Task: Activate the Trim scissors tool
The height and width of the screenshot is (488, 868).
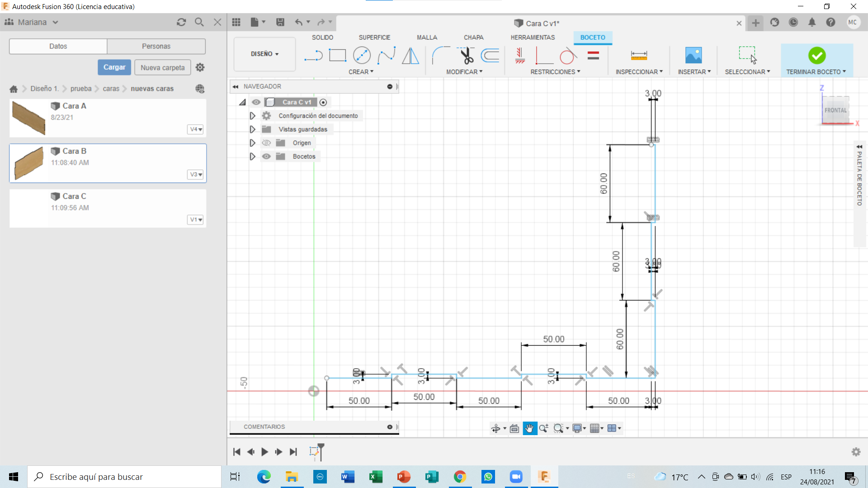Action: [466, 56]
